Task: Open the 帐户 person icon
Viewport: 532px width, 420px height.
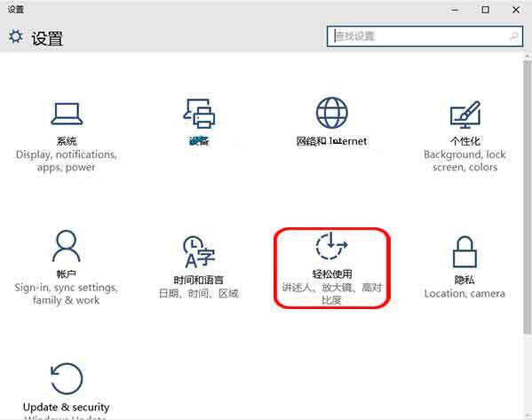Action: [66, 246]
